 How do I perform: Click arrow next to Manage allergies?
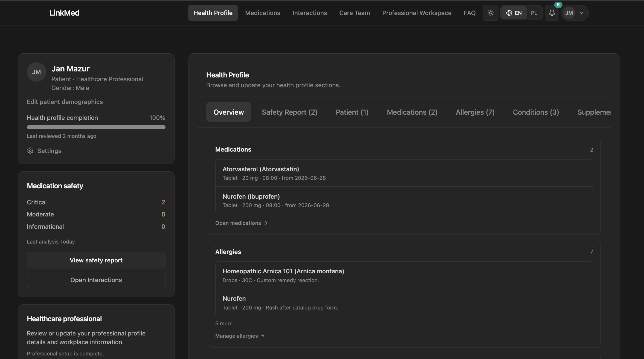263,336
